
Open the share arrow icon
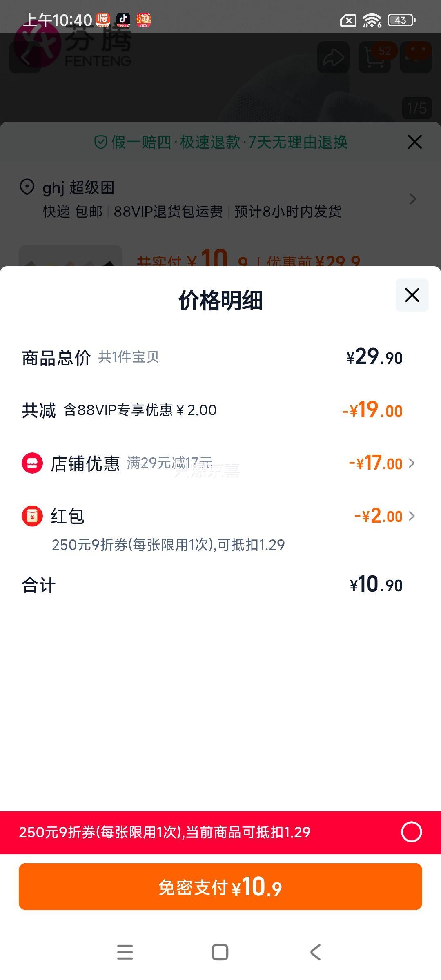333,58
